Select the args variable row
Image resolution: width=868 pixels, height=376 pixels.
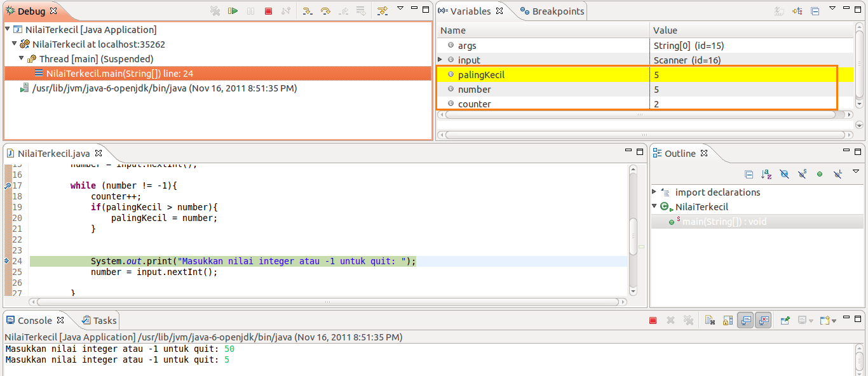(645, 46)
